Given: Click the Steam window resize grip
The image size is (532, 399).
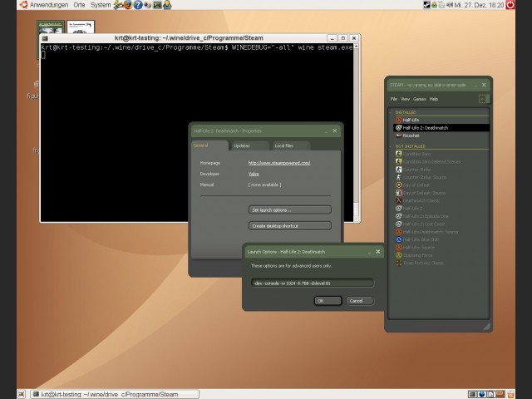Looking at the screenshot, I should point(487,326).
